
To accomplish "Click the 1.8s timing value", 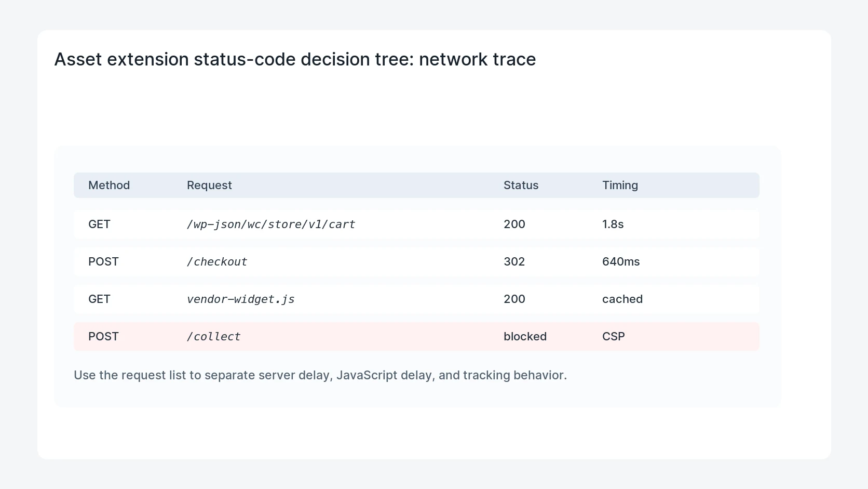I will coord(613,224).
